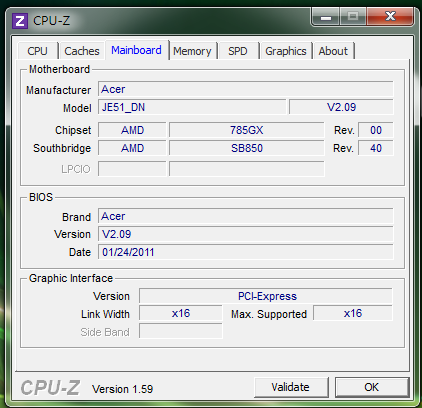Click the Version 1.59 text
The image size is (422, 408).
[x=123, y=389]
